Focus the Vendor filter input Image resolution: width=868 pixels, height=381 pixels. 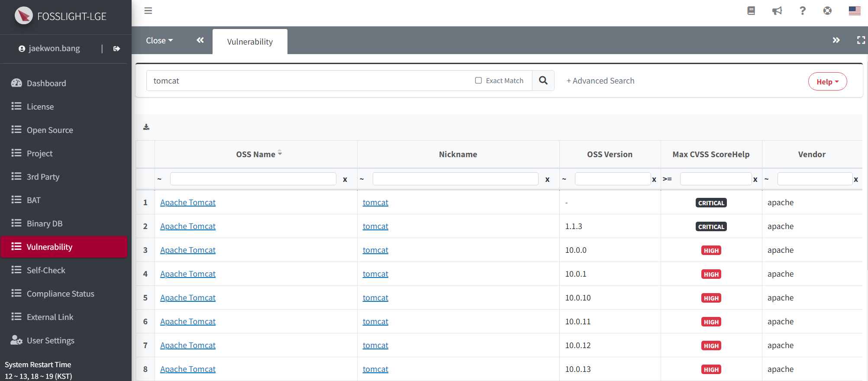815,179
